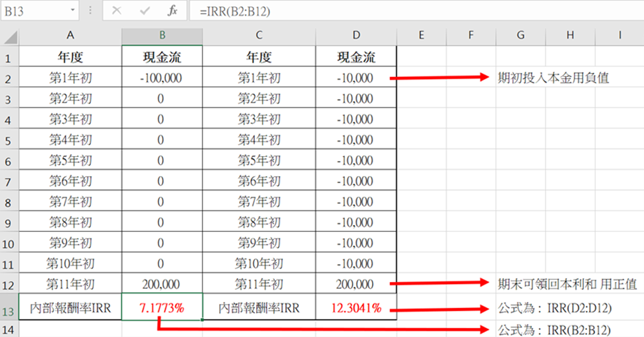Click the Name Box showing B13
Image resolution: width=644 pixels, height=337 pixels.
(40, 10)
